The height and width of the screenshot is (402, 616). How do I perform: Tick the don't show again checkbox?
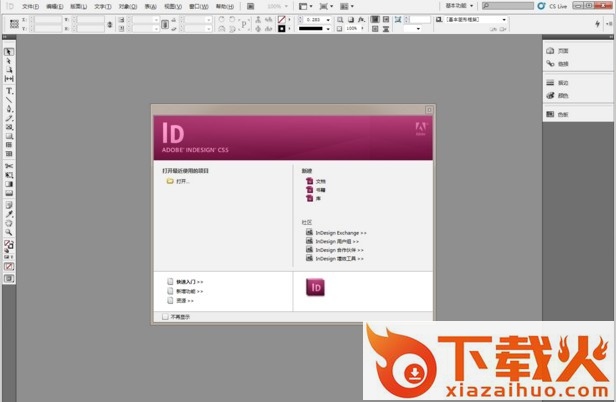click(165, 317)
